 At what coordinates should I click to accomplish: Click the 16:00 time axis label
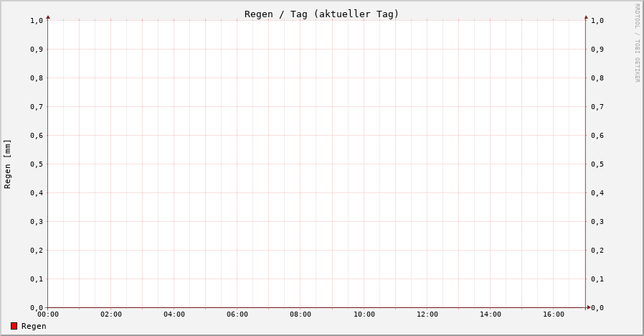(x=554, y=314)
